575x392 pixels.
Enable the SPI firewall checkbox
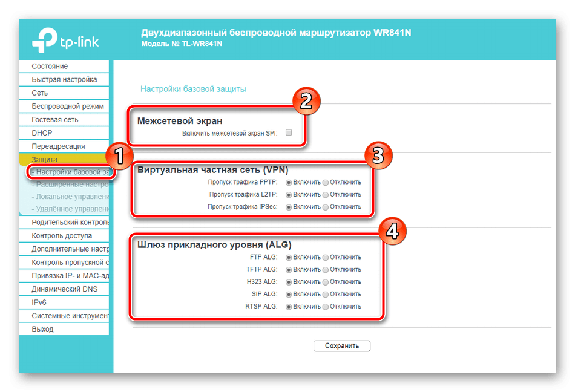(x=289, y=132)
